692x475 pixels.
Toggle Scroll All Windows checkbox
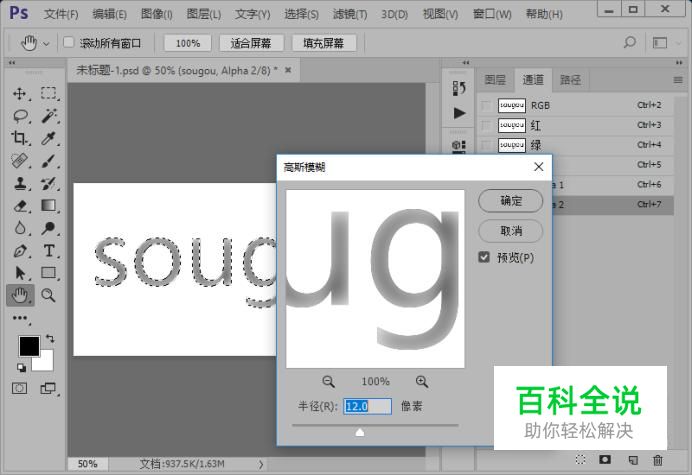pos(68,42)
